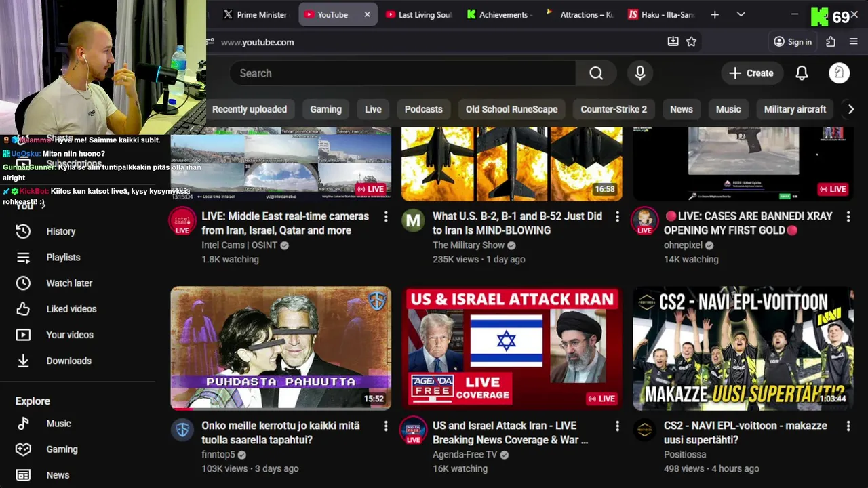Play the PUHDASTA PAHUUTTA thumbnail video
This screenshot has width=868, height=488.
(x=281, y=348)
